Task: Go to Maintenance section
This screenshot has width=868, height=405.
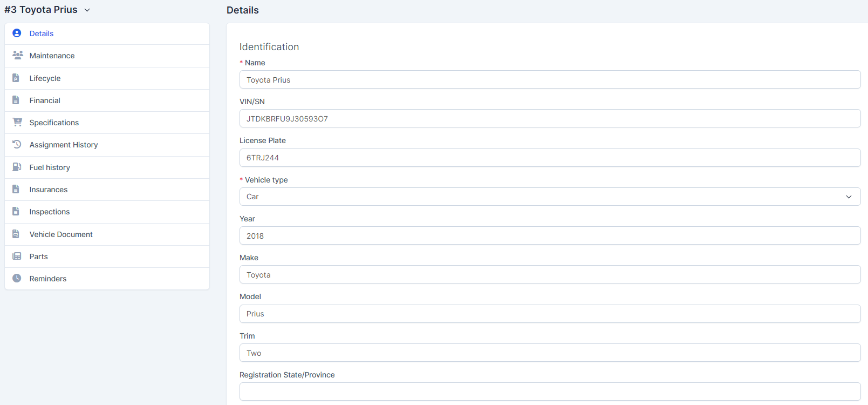Action: point(107,56)
